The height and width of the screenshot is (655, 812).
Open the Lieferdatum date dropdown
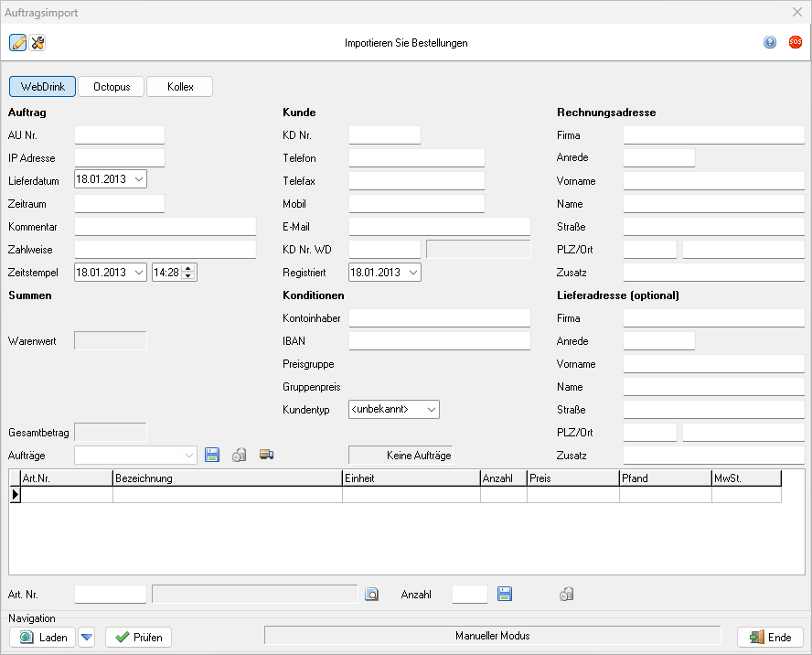[x=139, y=180]
